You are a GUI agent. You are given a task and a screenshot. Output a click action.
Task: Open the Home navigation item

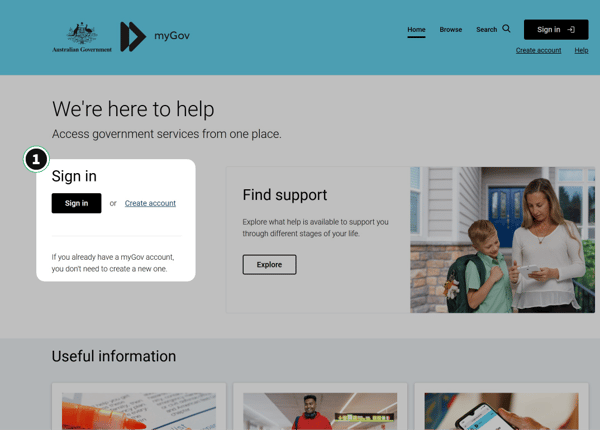point(416,29)
